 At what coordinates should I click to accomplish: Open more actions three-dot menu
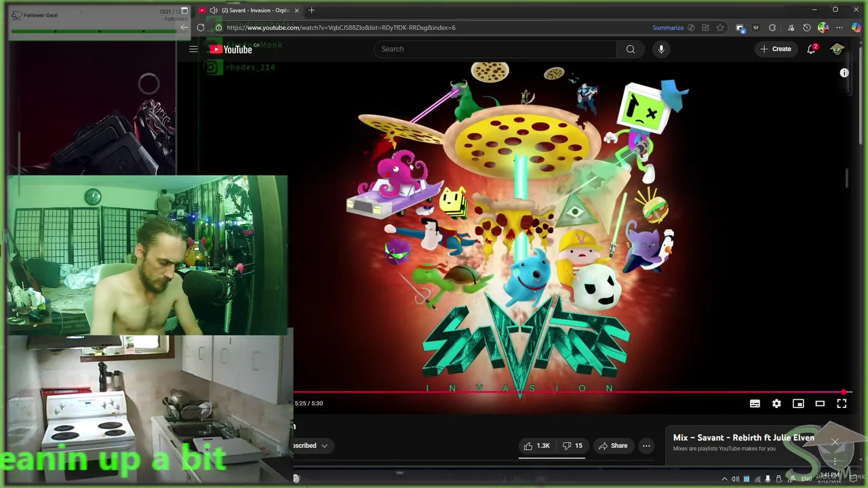pyautogui.click(x=646, y=445)
